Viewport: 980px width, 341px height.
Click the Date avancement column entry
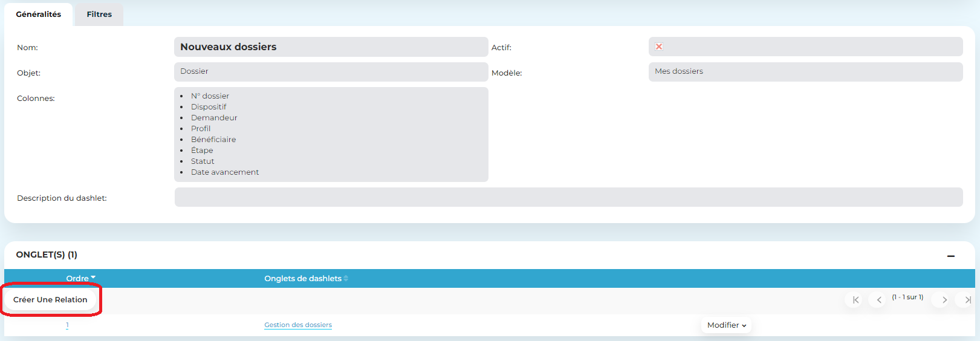225,172
